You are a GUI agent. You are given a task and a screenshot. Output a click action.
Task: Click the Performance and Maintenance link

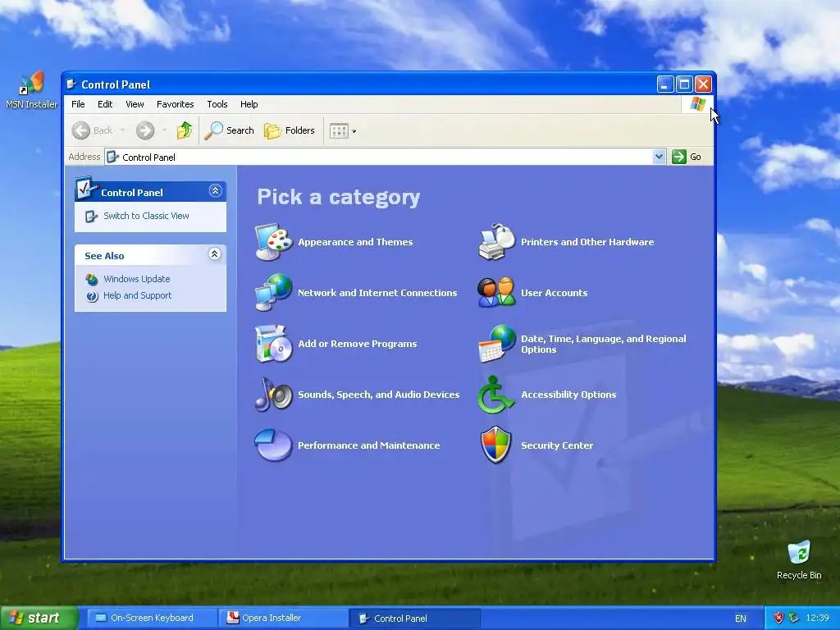pyautogui.click(x=369, y=445)
